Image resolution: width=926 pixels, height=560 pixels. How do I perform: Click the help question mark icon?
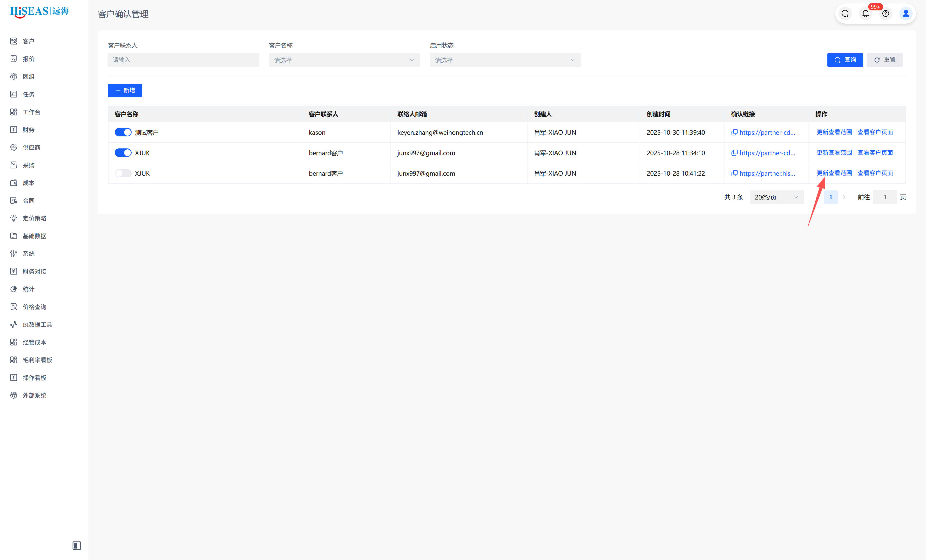(886, 14)
